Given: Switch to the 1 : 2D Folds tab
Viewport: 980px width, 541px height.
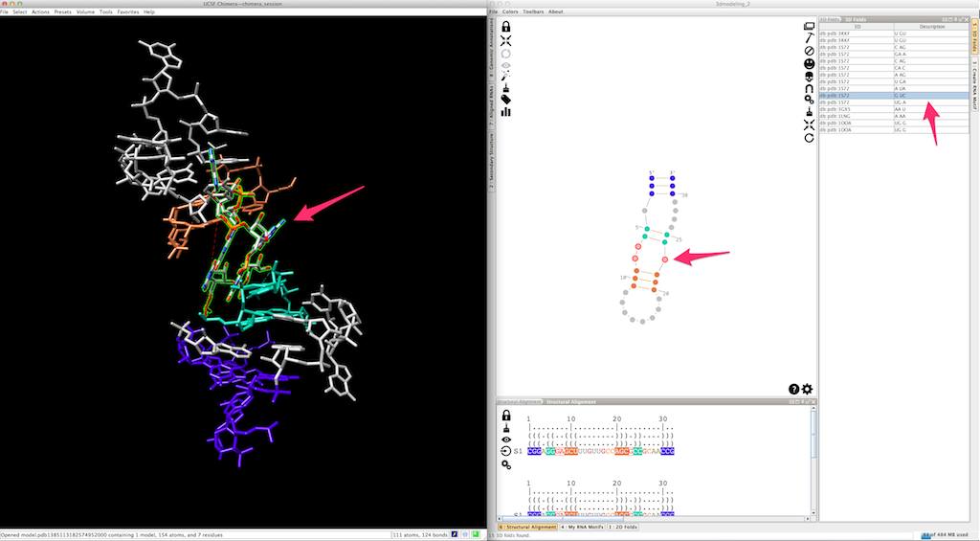Looking at the screenshot, I should pyautogui.click(x=623, y=528).
